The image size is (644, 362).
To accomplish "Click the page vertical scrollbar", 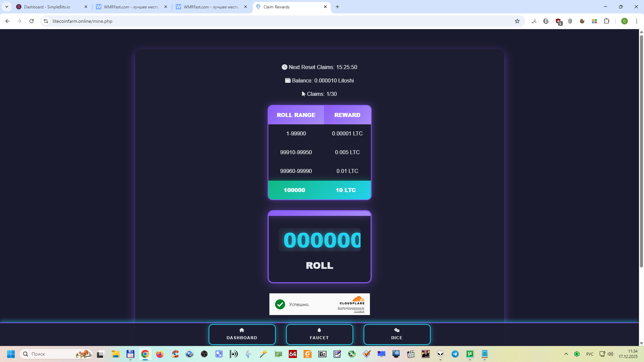I will click(641, 151).
